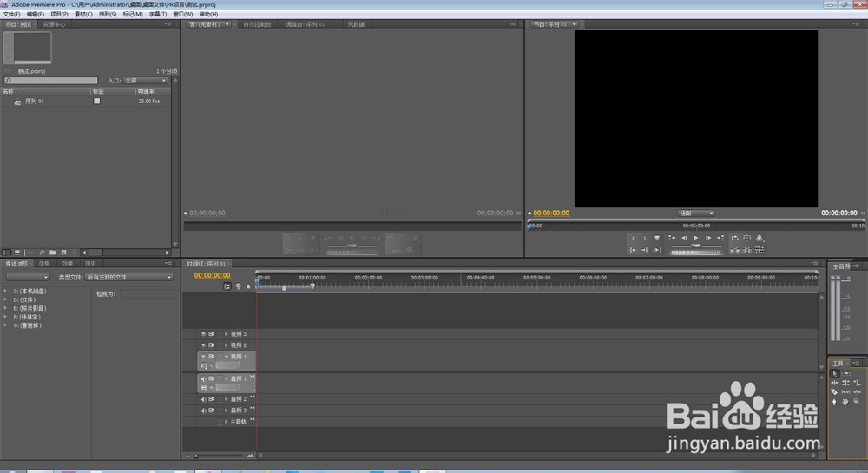The height and width of the screenshot is (473, 868).
Task: Play In to Out in program monitor
Action: pyautogui.click(x=657, y=250)
